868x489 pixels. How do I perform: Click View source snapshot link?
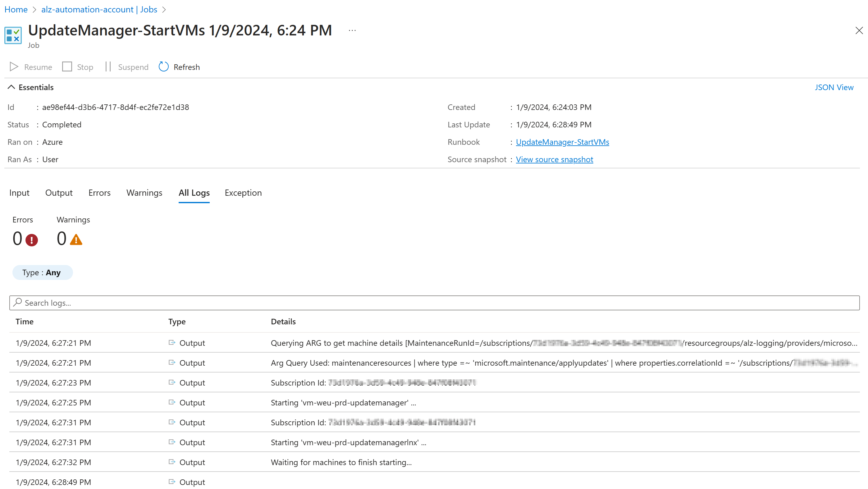point(554,159)
